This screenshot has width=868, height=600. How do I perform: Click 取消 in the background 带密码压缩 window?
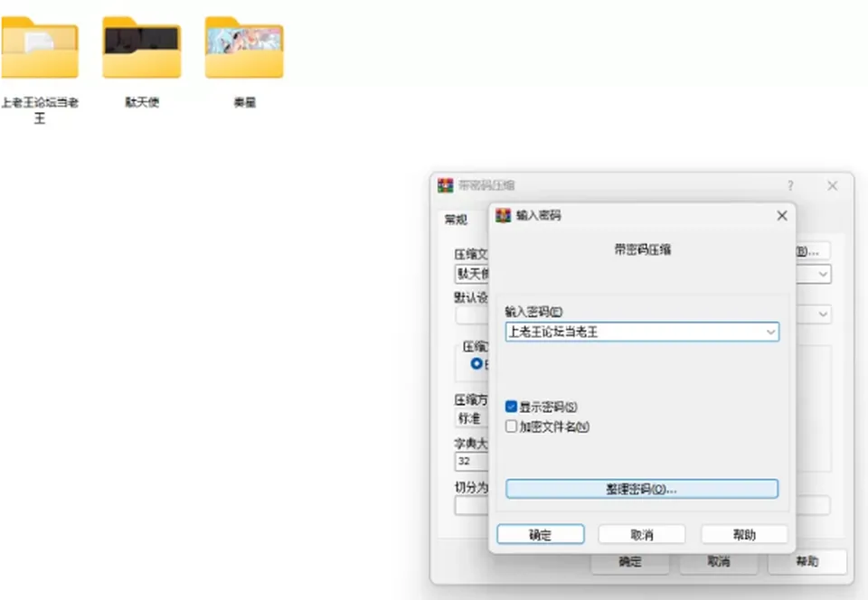click(x=719, y=562)
